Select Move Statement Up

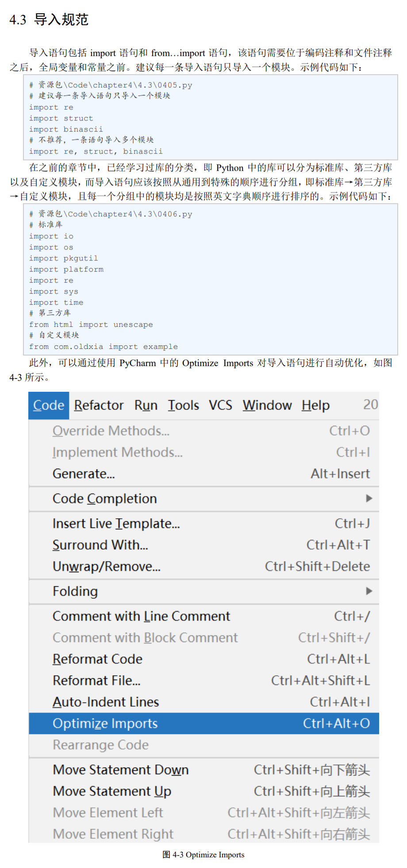(x=204, y=792)
